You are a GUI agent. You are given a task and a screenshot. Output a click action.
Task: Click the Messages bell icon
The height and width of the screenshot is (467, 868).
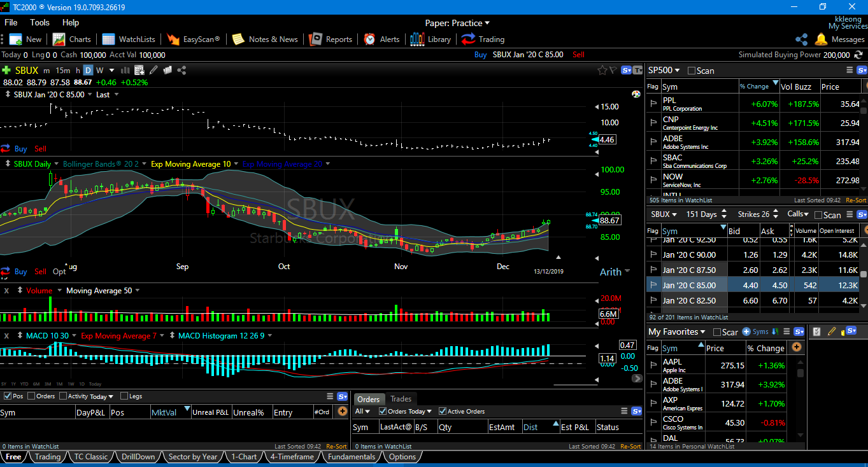click(821, 39)
